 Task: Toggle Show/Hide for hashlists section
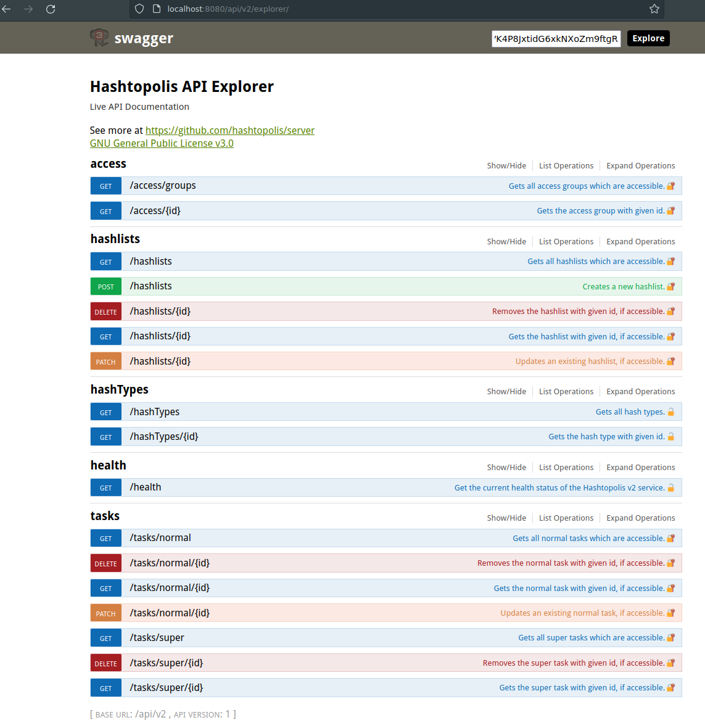coord(506,241)
